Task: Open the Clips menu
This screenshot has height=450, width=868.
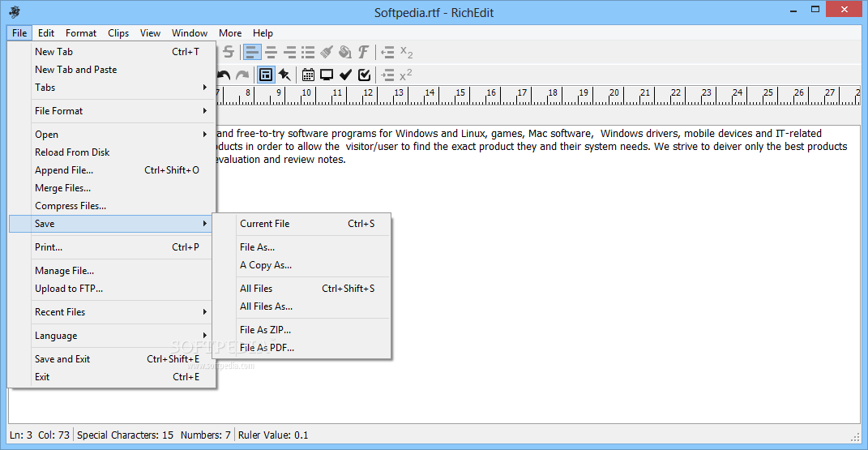Action: coord(118,33)
